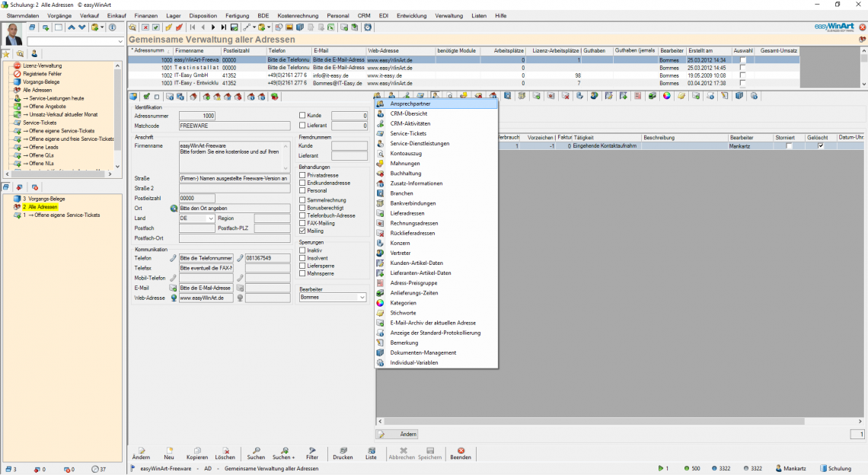Click the Kopieren icon in bottom toolbar
Image resolution: width=868 pixels, height=475 pixels.
tap(196, 450)
